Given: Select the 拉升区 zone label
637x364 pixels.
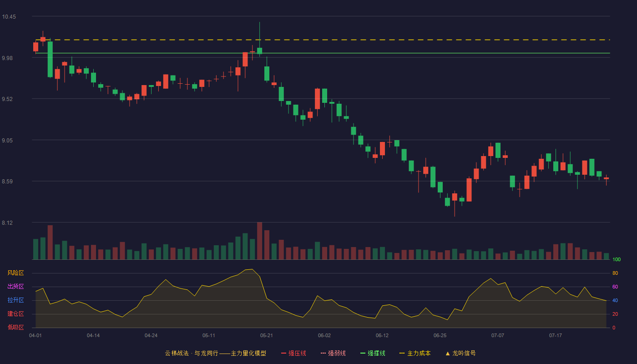Looking at the screenshot, I should tap(16, 300).
